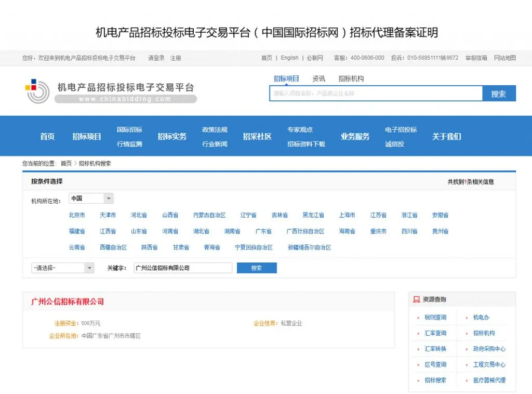Open 广州公信招标有限公司 result title

point(68,301)
